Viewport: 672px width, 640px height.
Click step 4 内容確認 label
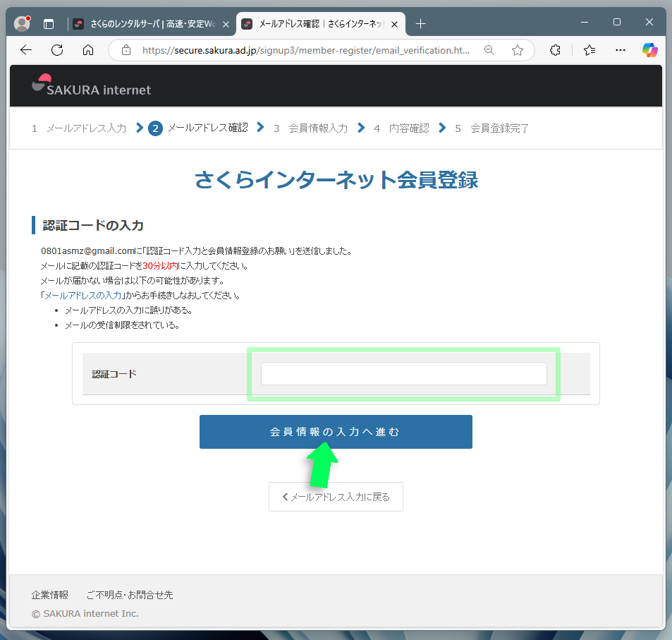409,128
